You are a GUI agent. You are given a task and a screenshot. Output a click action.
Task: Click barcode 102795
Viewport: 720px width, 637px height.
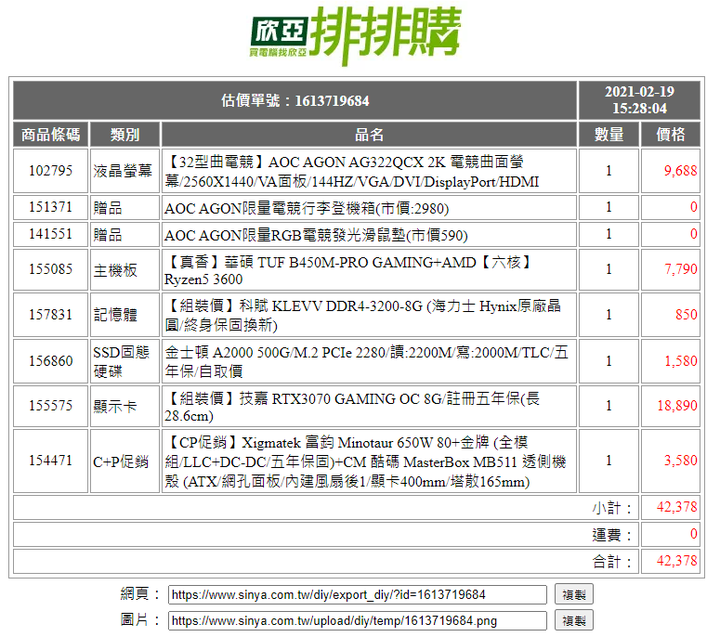click(51, 171)
